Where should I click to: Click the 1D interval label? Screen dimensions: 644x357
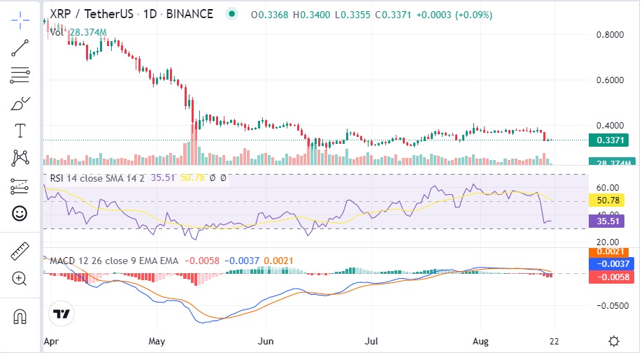pos(150,14)
